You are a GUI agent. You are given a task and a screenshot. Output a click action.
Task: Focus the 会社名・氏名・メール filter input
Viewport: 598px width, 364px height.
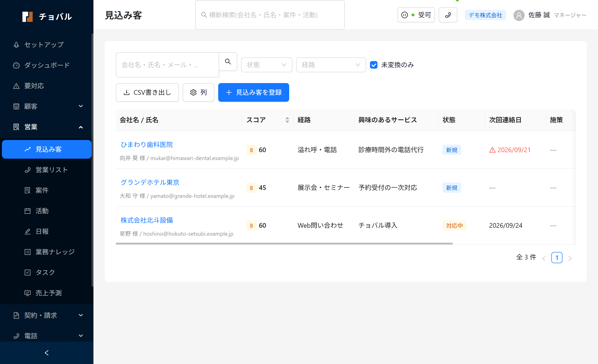click(167, 65)
